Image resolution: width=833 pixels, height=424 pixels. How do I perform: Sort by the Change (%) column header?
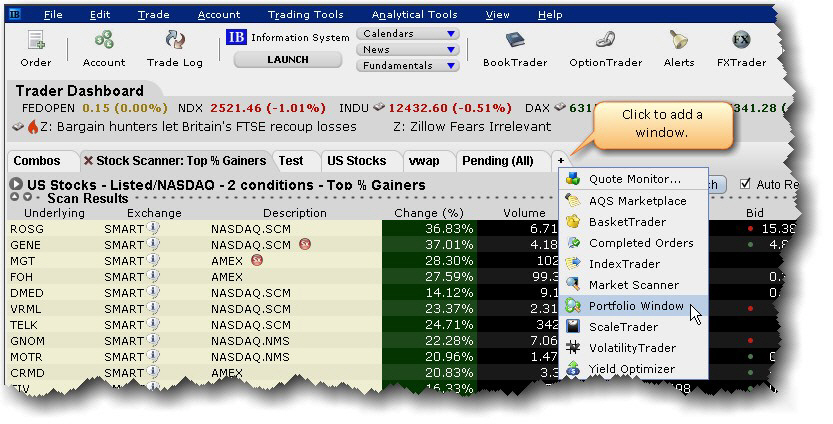coord(429,213)
